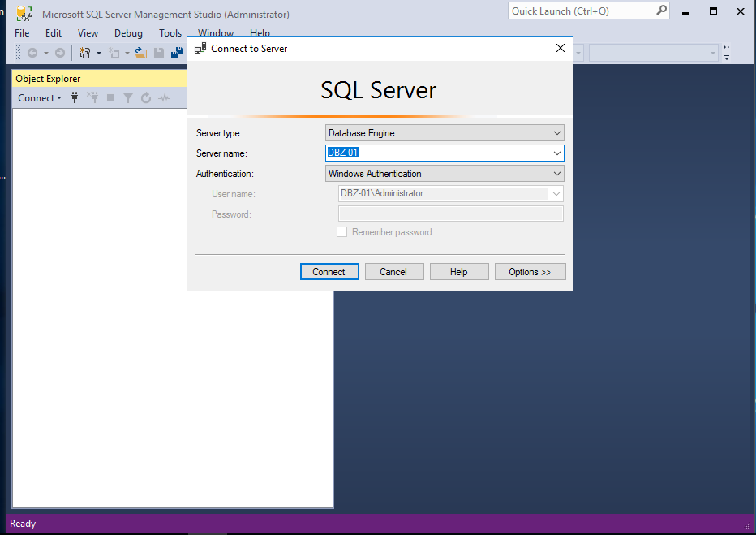Click the Navigate Backward toolbar arrow
This screenshot has height=535, width=756.
pyautogui.click(x=32, y=53)
